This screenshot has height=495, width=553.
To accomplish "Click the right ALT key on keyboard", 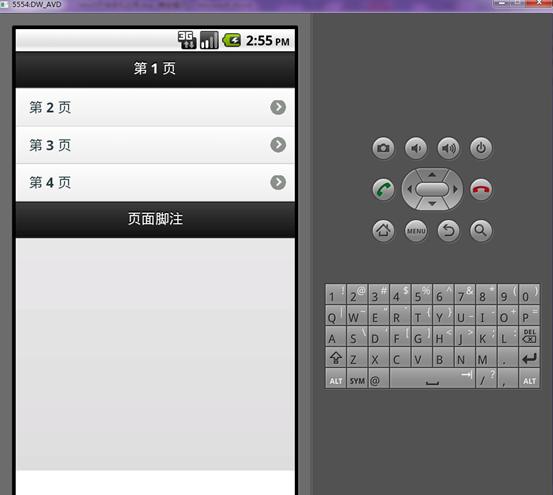I will tap(529, 378).
